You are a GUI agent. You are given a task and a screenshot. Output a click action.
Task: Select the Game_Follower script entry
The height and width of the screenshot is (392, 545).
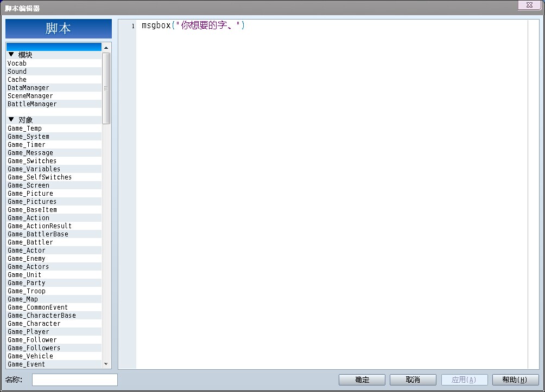(54, 339)
